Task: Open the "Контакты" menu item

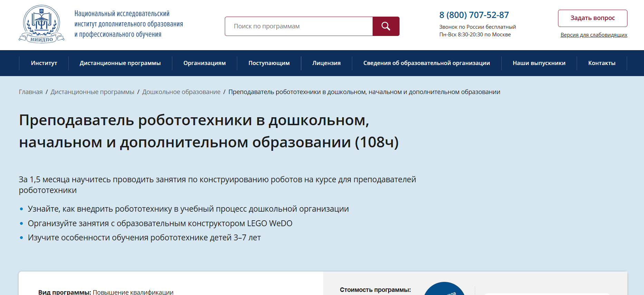Action: tap(602, 63)
